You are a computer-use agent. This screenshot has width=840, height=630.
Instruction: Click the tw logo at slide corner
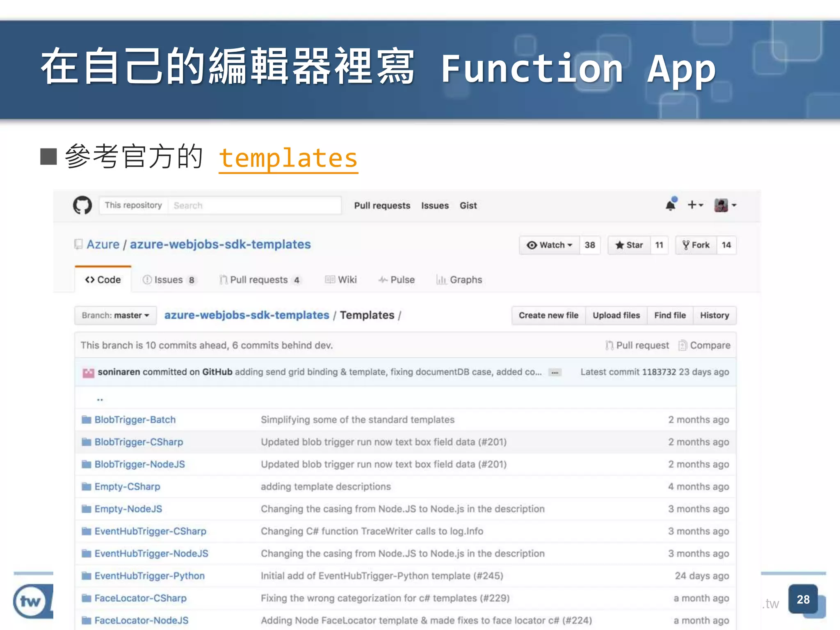[33, 601]
